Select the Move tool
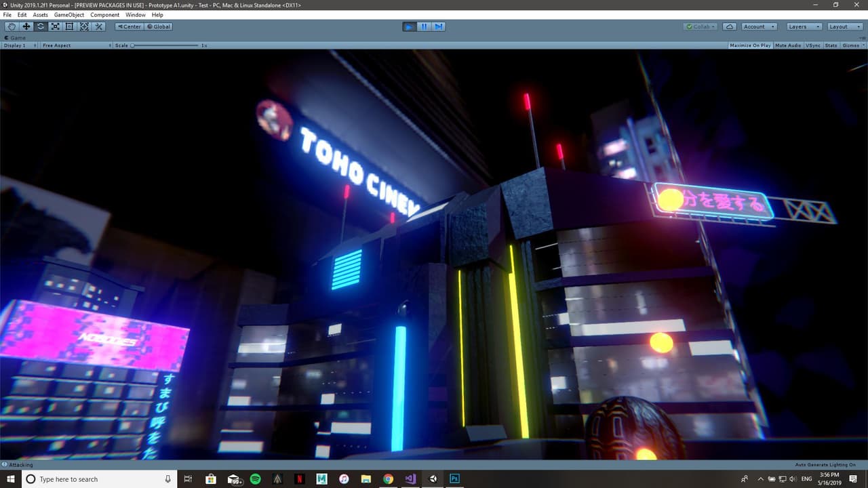The height and width of the screenshot is (488, 868). point(26,26)
